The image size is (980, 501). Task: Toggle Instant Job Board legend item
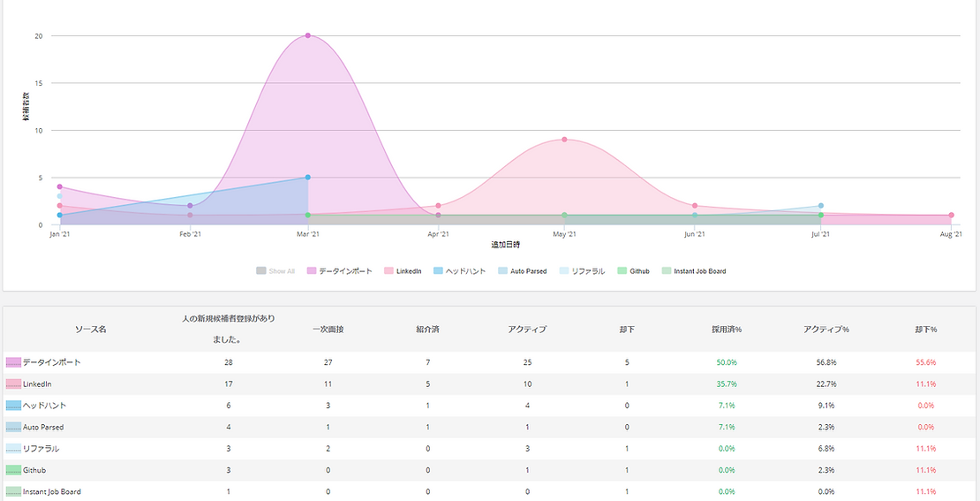pos(694,271)
